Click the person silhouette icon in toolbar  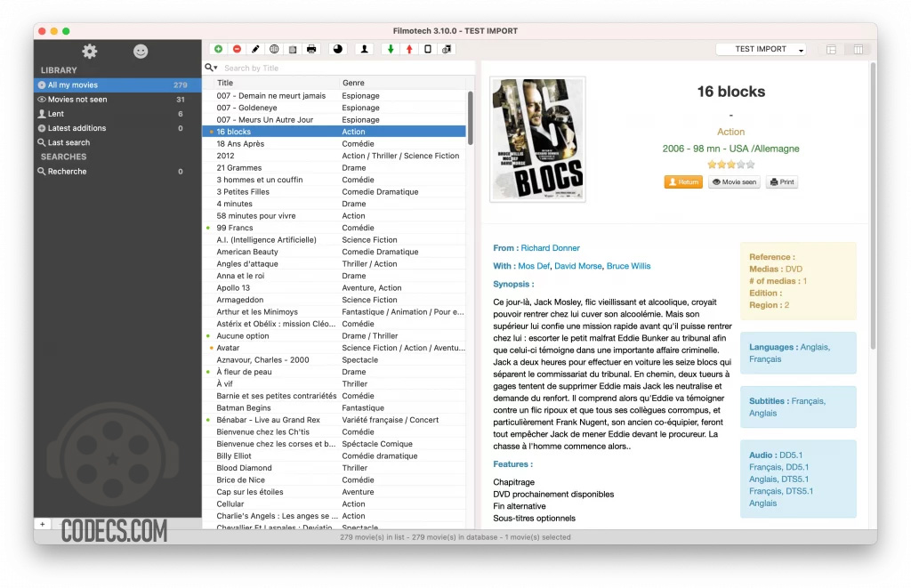(x=364, y=50)
